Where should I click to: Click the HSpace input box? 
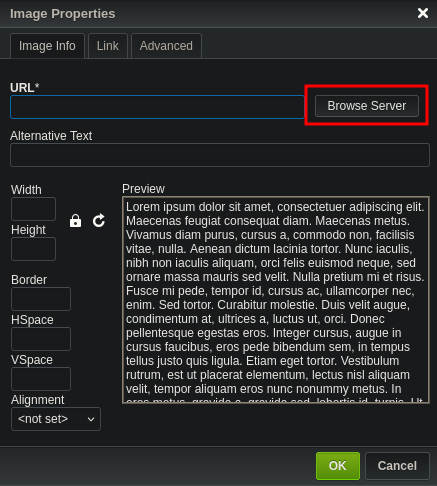click(x=41, y=339)
